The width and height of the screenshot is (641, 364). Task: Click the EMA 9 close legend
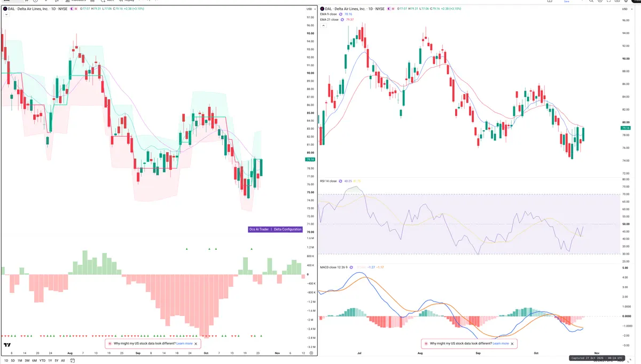point(329,14)
